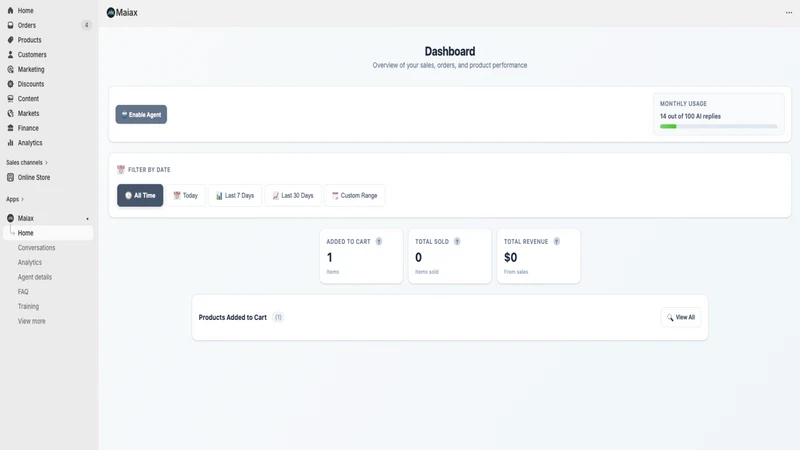Go to Discounts in sidebar
Image resolution: width=800 pixels, height=450 pixels.
tap(31, 84)
